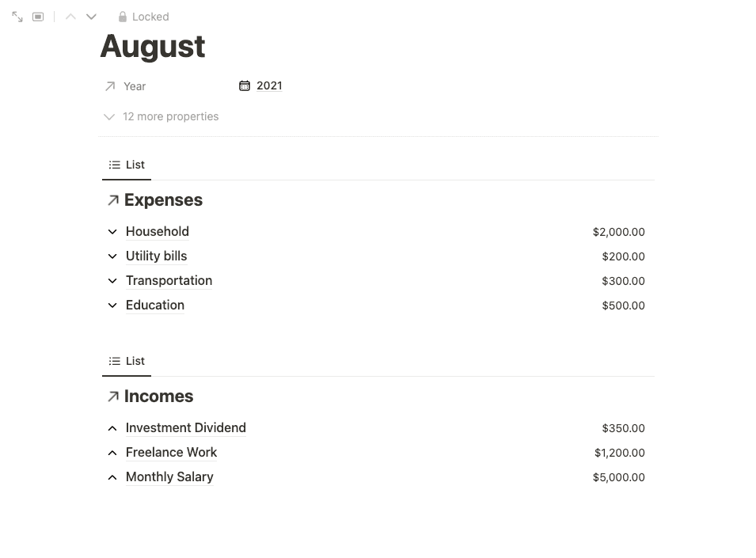756x558 pixels.
Task: Open the Freelance Work income entry
Action: 171,452
